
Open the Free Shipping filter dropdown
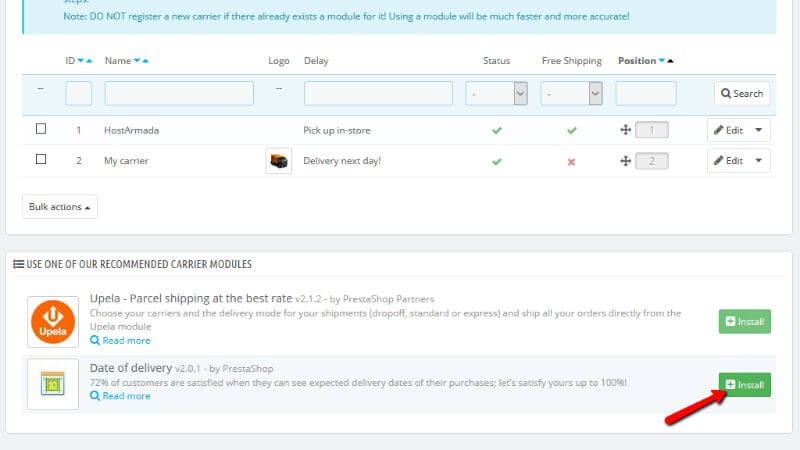pyautogui.click(x=571, y=93)
